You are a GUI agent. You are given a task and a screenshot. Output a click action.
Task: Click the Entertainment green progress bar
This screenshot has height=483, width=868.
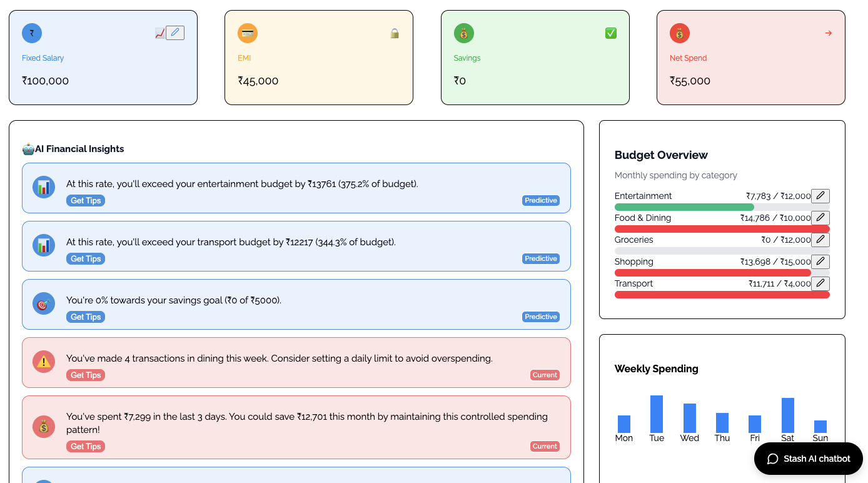684,207
